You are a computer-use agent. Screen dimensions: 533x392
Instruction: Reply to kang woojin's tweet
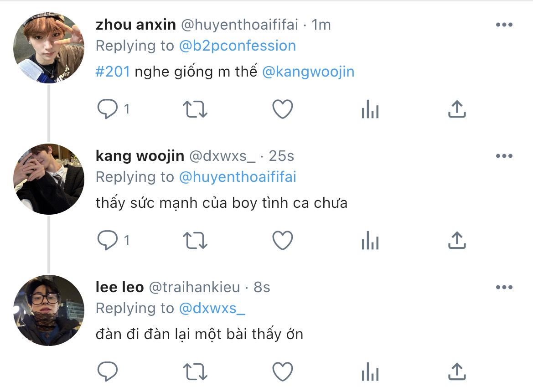108,240
